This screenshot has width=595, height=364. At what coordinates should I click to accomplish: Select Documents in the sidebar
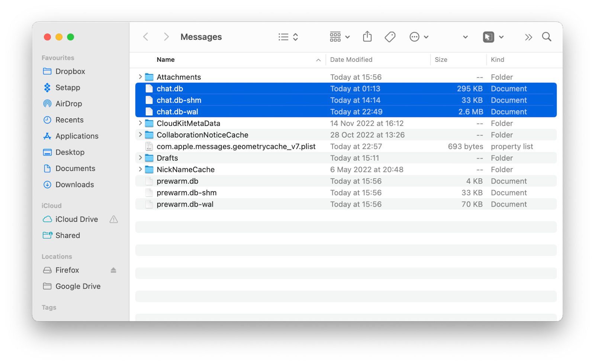click(x=75, y=168)
